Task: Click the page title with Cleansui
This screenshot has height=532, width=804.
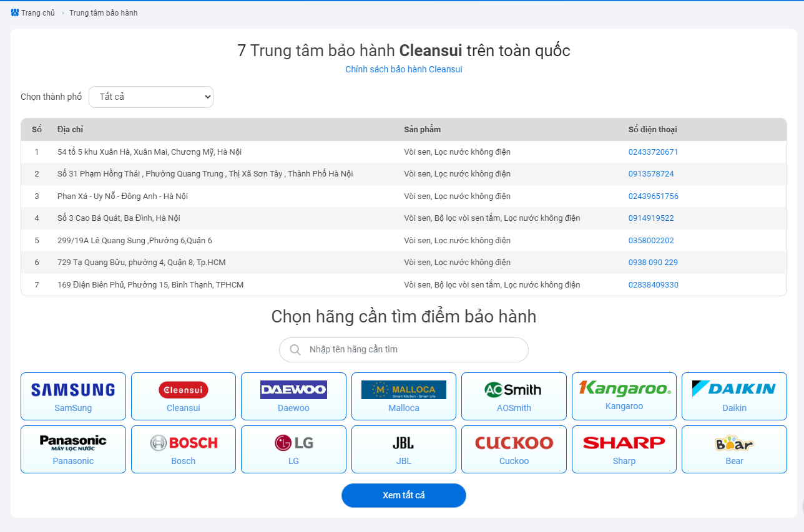Action: point(404,51)
